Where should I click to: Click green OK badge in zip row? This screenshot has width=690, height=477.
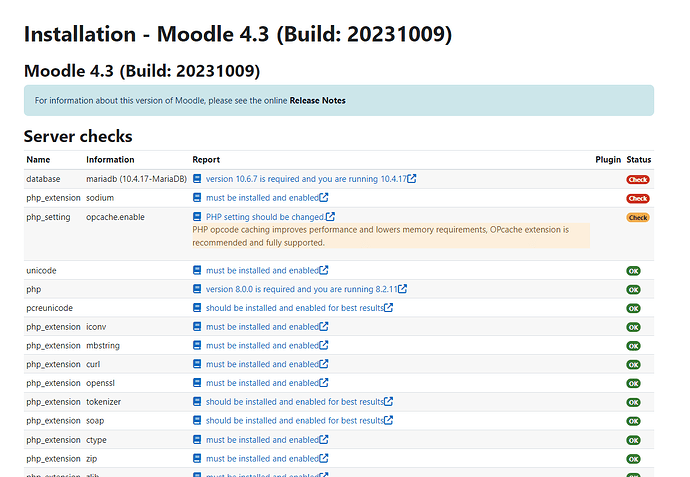(633, 459)
